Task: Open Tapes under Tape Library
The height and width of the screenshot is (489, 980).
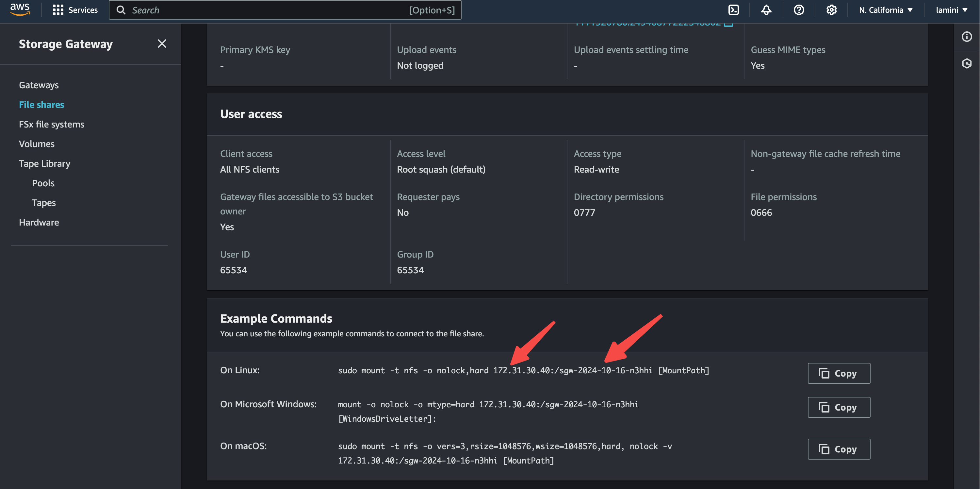Action: pyautogui.click(x=44, y=202)
